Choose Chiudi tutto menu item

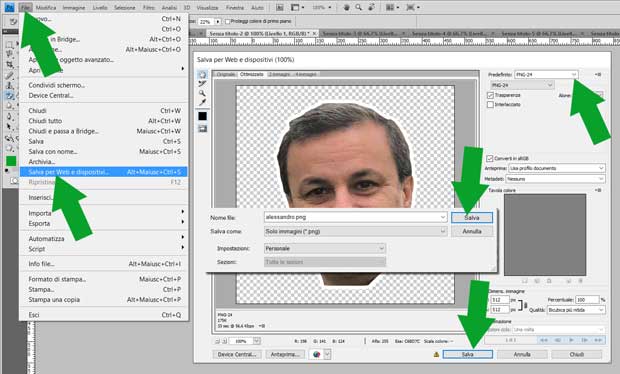[104, 121]
